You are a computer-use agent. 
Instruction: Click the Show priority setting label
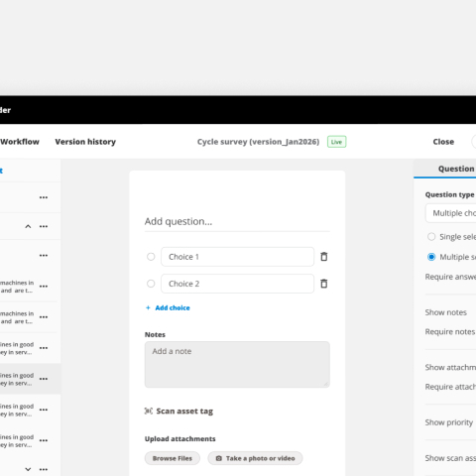click(x=449, y=422)
